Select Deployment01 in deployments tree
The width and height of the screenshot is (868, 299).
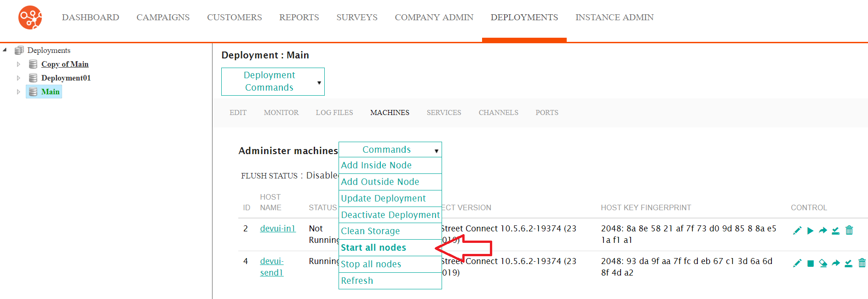pos(66,78)
